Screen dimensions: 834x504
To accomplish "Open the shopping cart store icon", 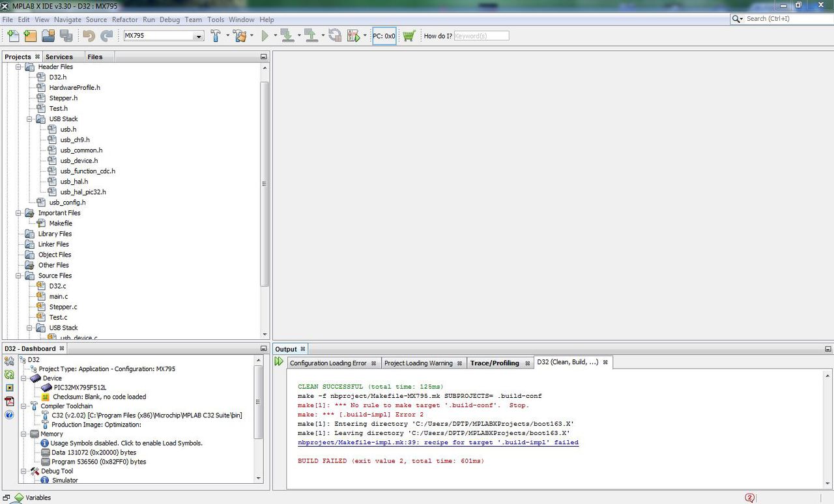I will point(409,36).
